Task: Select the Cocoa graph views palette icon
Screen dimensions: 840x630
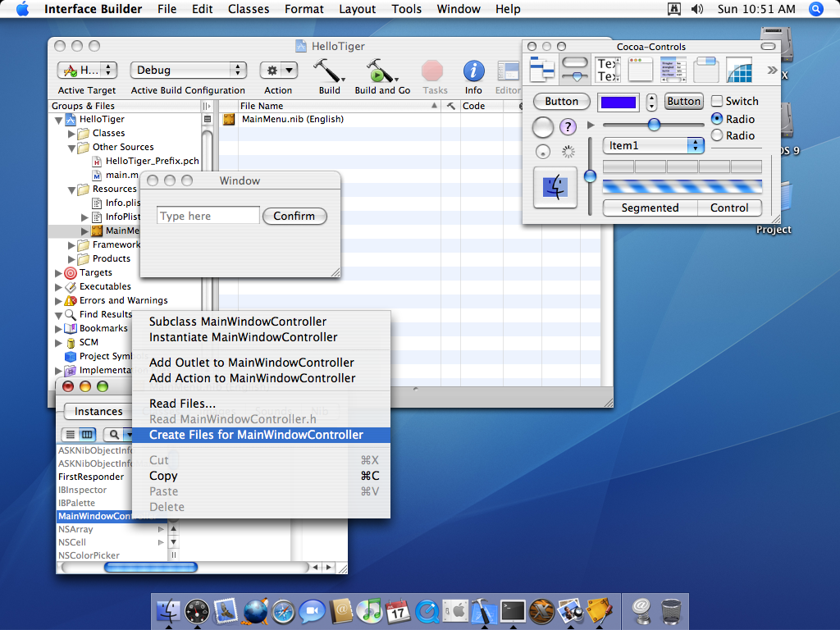Action: [739, 70]
